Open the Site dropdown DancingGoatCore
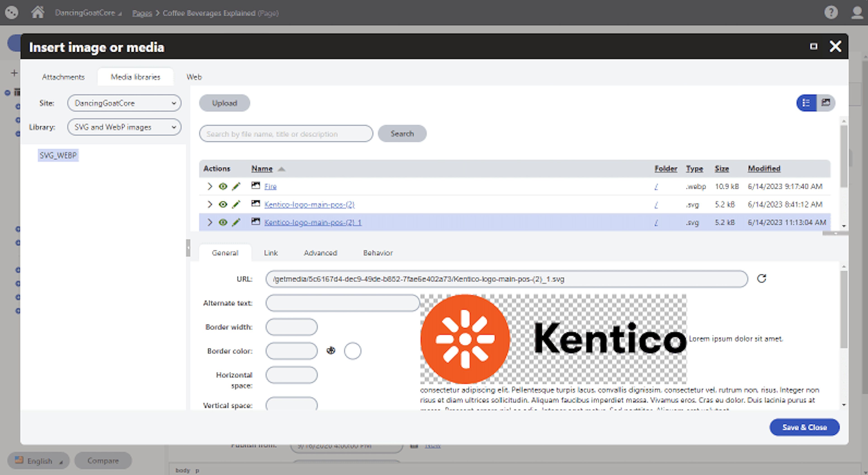Viewport: 868px width, 475px height. pos(124,103)
